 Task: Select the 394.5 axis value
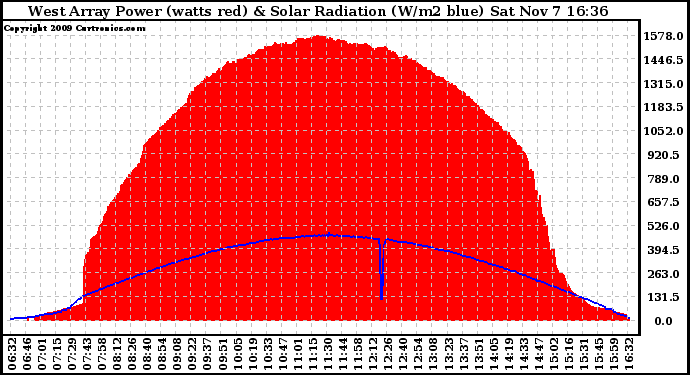tap(663, 250)
